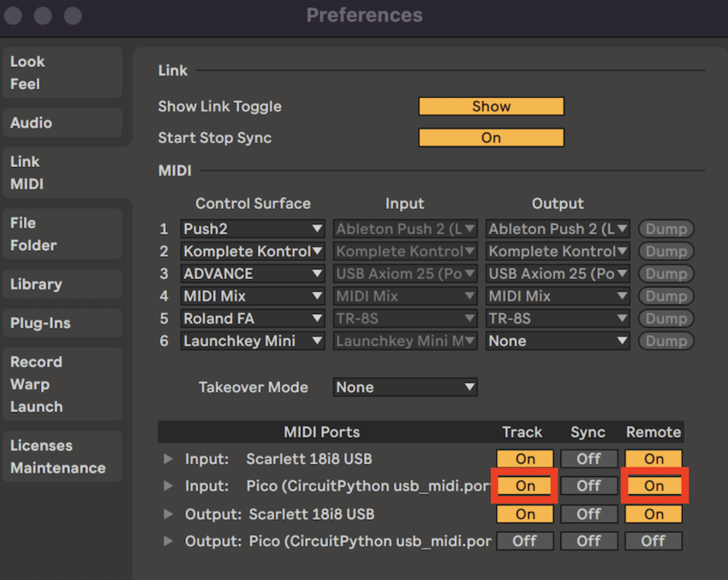Open Input dropdown for Ableton Push 2
This screenshot has height=580, width=728.
click(405, 229)
